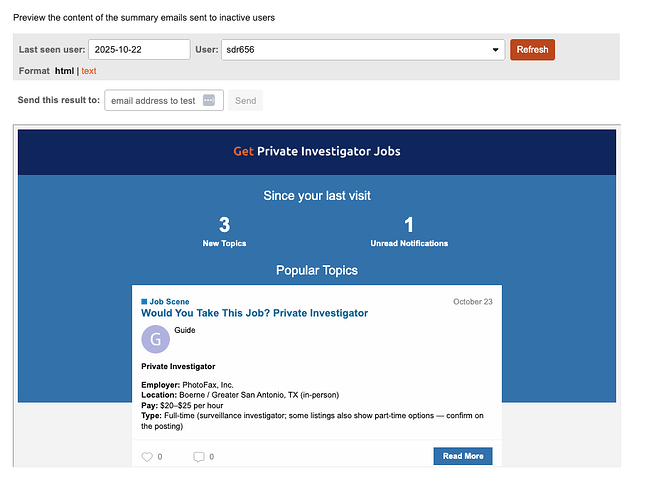Click the Location Boerne San Antonio line
656x500 pixels.
coord(240,395)
